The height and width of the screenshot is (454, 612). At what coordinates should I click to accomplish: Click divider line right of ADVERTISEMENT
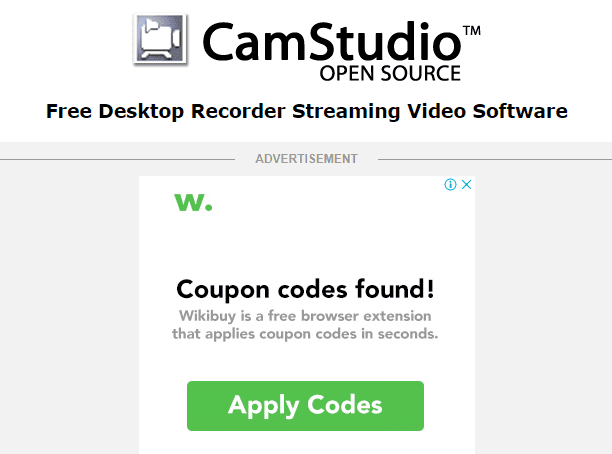[495, 159]
